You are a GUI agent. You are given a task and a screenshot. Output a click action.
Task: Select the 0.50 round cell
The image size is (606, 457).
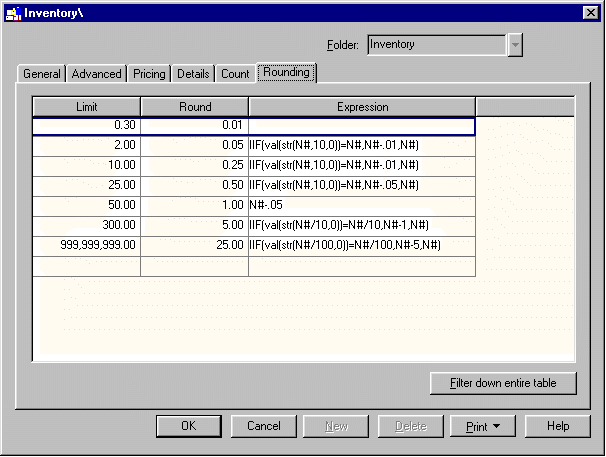click(x=194, y=186)
